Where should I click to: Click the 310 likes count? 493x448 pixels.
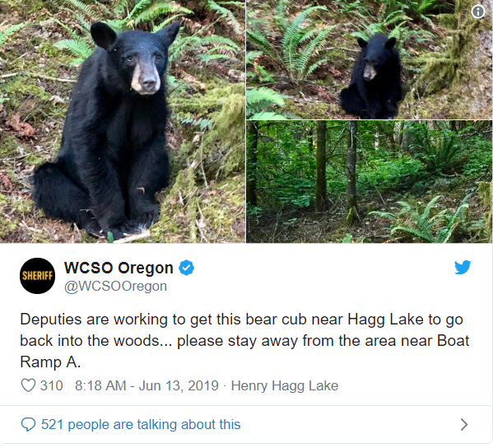(x=52, y=385)
